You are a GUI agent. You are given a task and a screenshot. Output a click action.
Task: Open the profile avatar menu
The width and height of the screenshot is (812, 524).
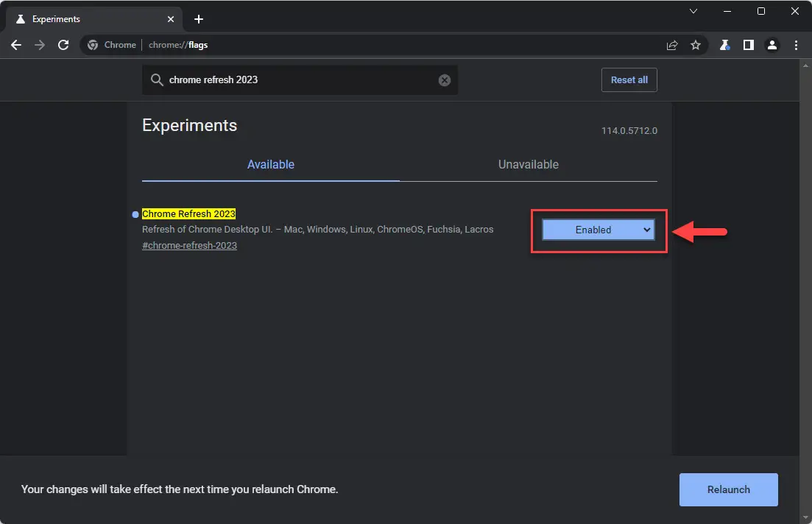(x=772, y=45)
